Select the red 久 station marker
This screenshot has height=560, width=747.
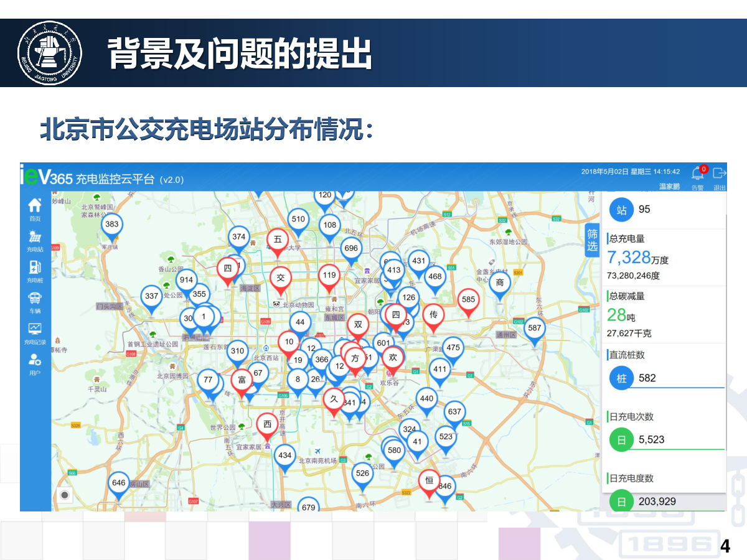point(334,403)
